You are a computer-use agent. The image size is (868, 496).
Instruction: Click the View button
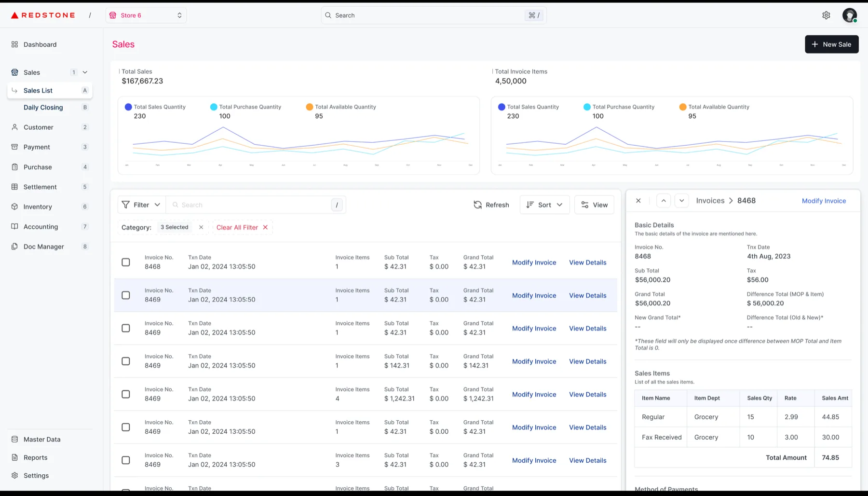tap(594, 205)
